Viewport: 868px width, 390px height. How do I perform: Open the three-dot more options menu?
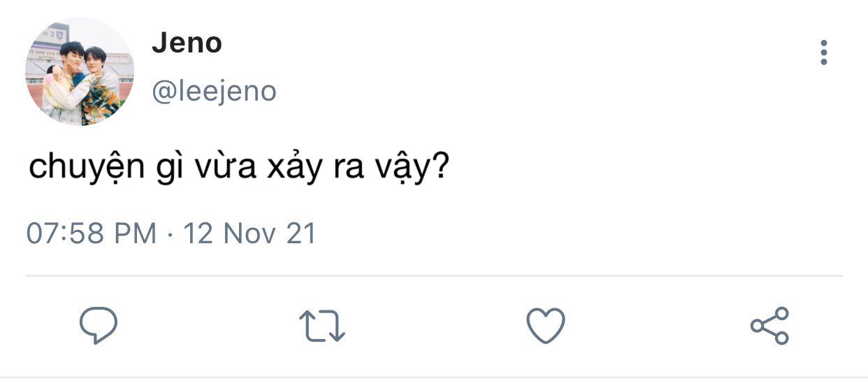pos(824,52)
